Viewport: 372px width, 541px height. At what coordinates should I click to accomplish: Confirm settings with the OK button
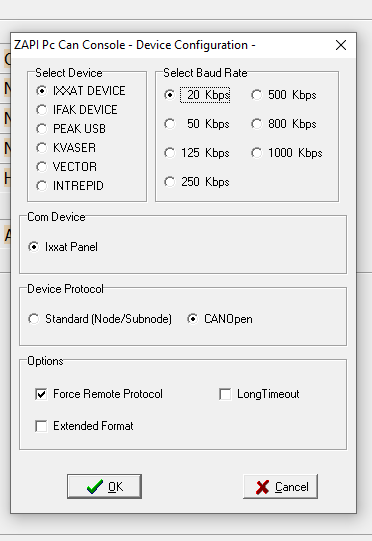(x=104, y=486)
